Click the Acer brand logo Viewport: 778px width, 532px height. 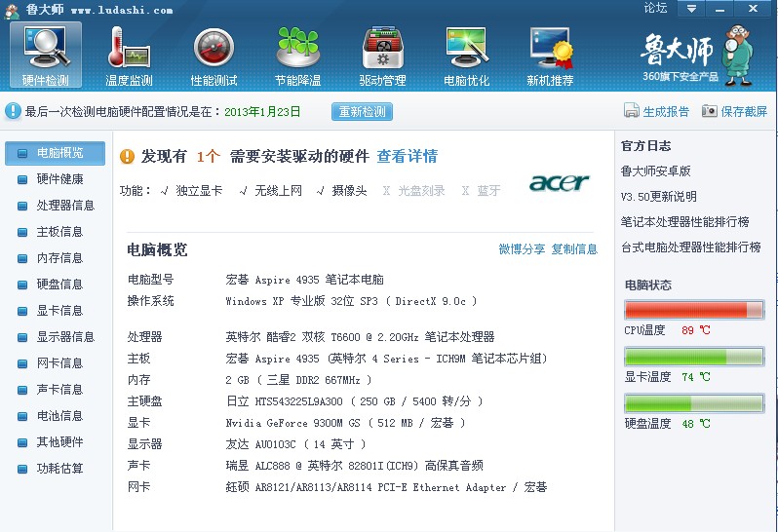[559, 182]
